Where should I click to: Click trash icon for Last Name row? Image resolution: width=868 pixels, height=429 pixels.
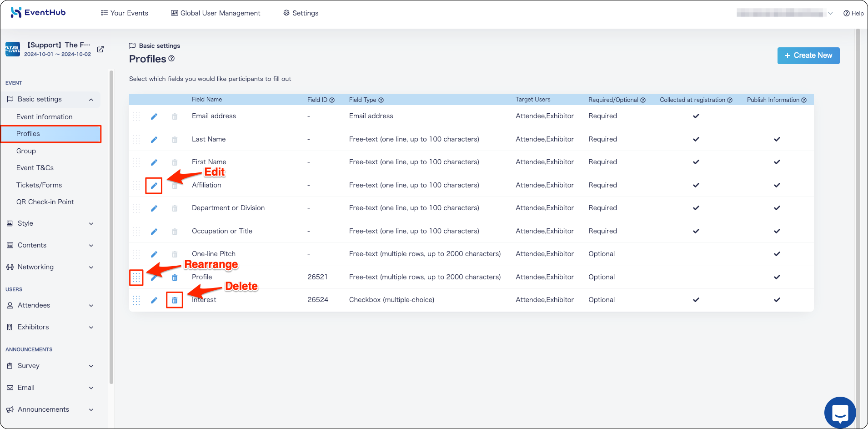tap(175, 140)
